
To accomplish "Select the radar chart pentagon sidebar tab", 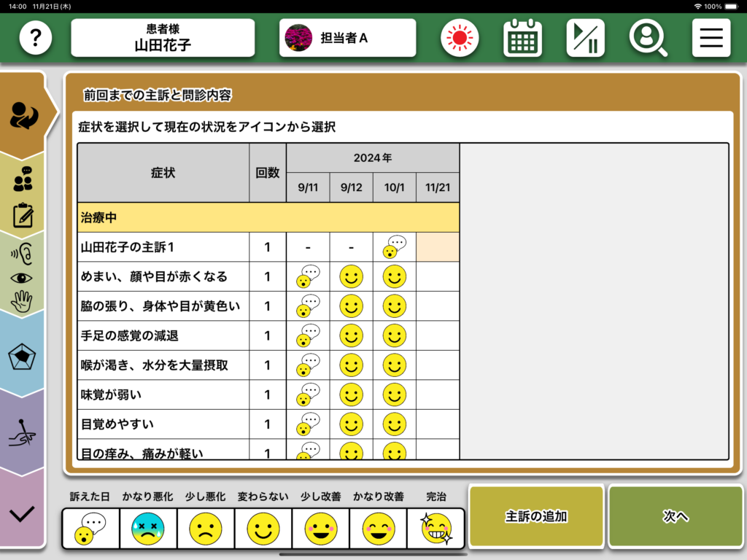I will click(x=23, y=357).
